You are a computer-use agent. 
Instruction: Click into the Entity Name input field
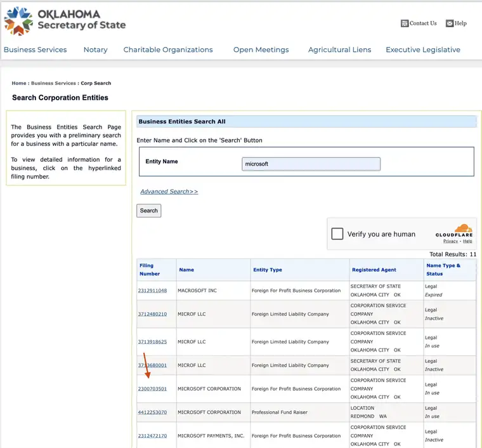(311, 164)
